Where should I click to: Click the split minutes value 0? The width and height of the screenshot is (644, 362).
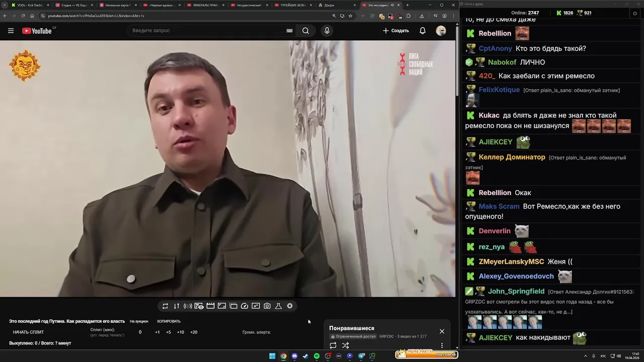[x=140, y=332]
